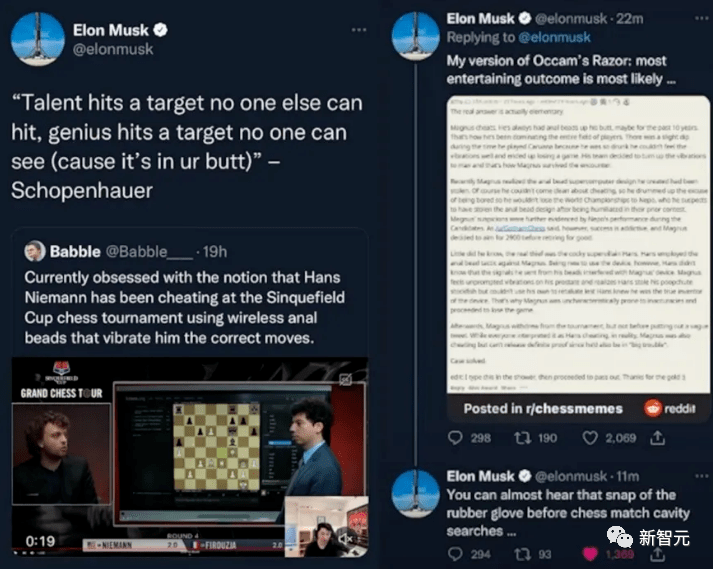Click Elon Musk's avatar on the Schopenhauer tweet
Viewport: 713px width, 569px height.
[37, 38]
